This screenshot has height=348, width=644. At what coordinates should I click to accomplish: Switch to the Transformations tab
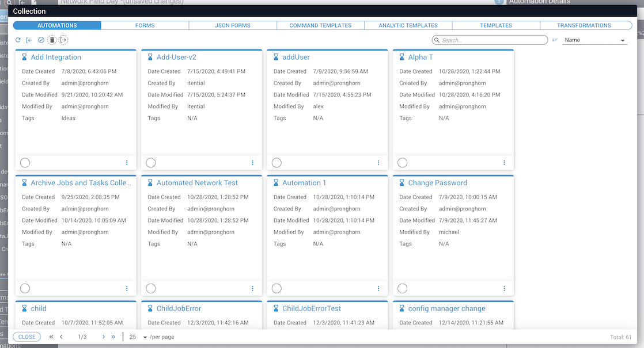coord(584,25)
